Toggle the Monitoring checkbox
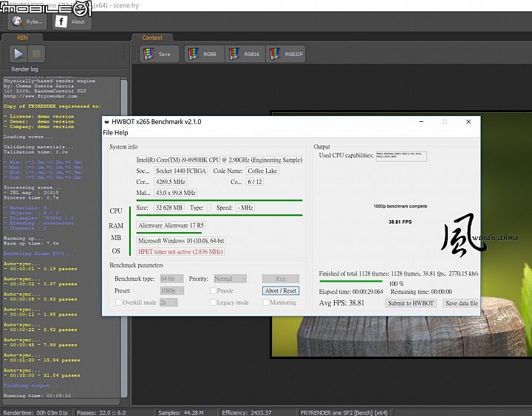Viewport: 532px width, 416px height. (x=266, y=302)
